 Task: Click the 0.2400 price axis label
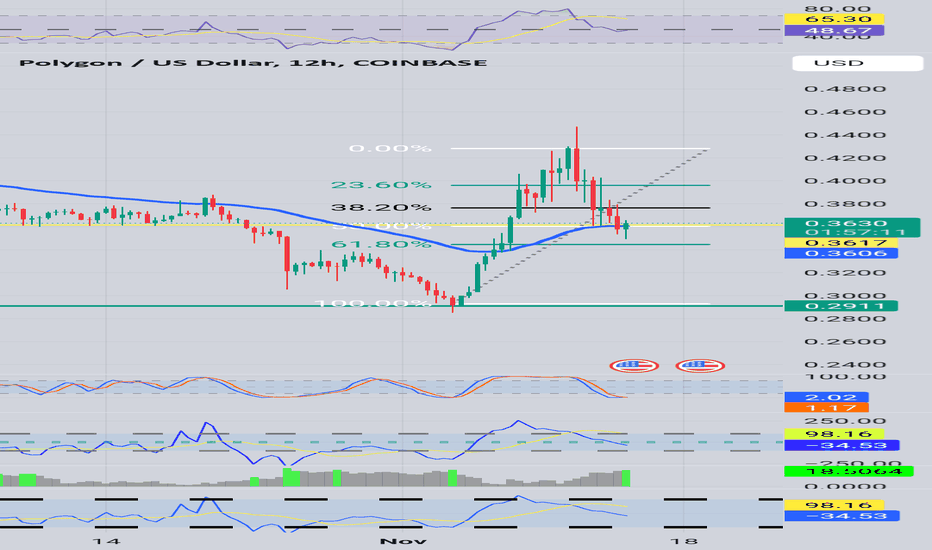pyautogui.click(x=845, y=364)
